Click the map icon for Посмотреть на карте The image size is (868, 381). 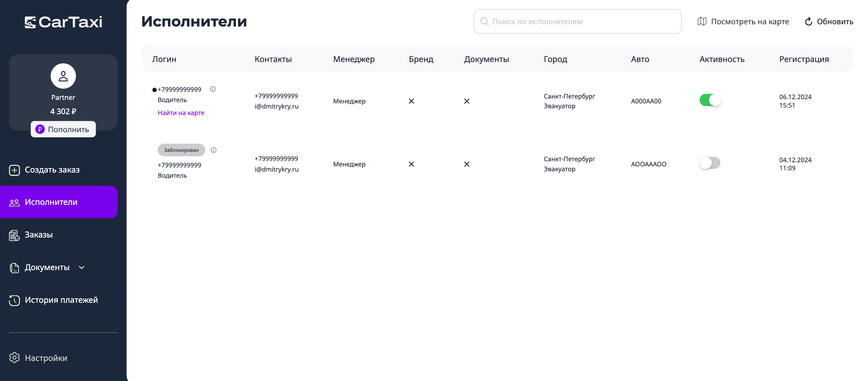click(702, 22)
